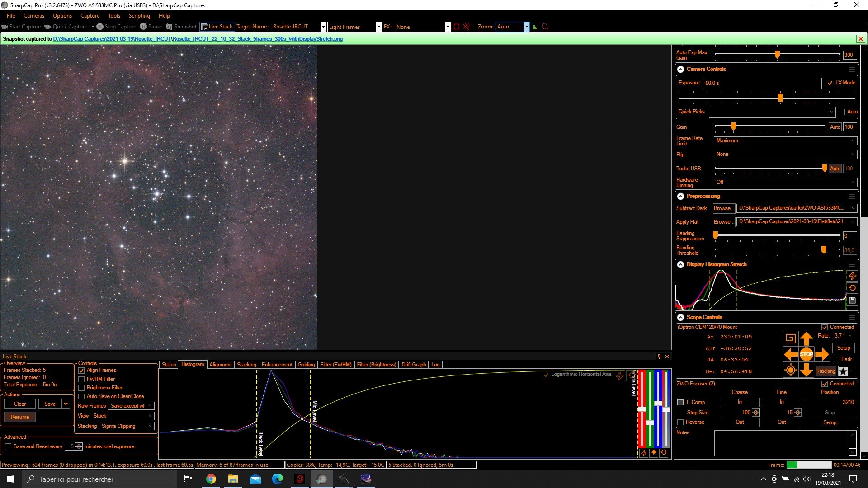Enable Auto Save on Clear/Close checkbox
The height and width of the screenshot is (488, 868).
pos(82,397)
